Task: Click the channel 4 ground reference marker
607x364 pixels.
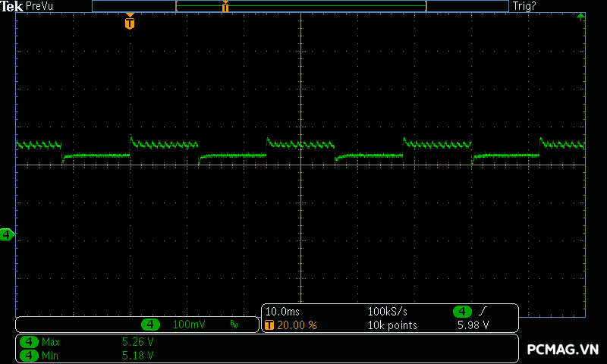Action: coord(6,235)
